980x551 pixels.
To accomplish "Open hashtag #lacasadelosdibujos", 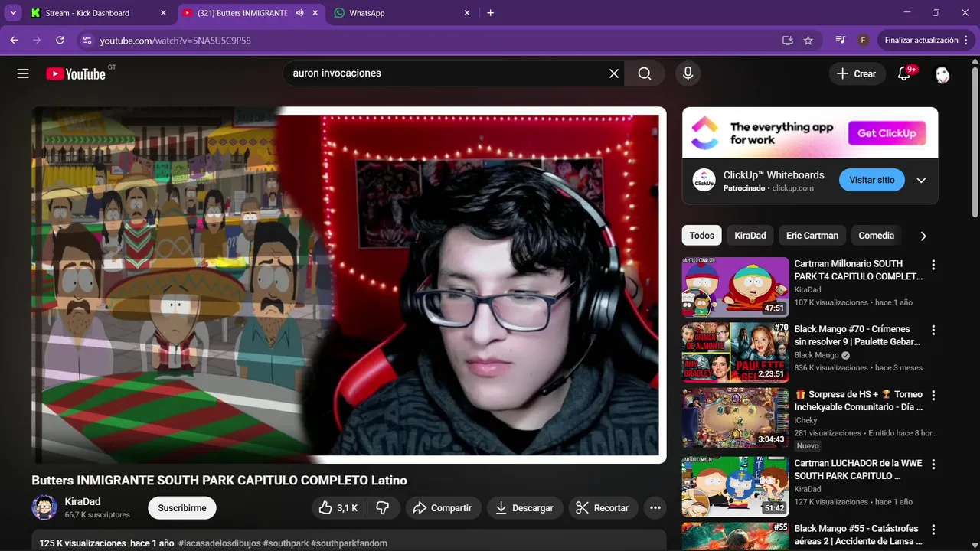I will (220, 543).
